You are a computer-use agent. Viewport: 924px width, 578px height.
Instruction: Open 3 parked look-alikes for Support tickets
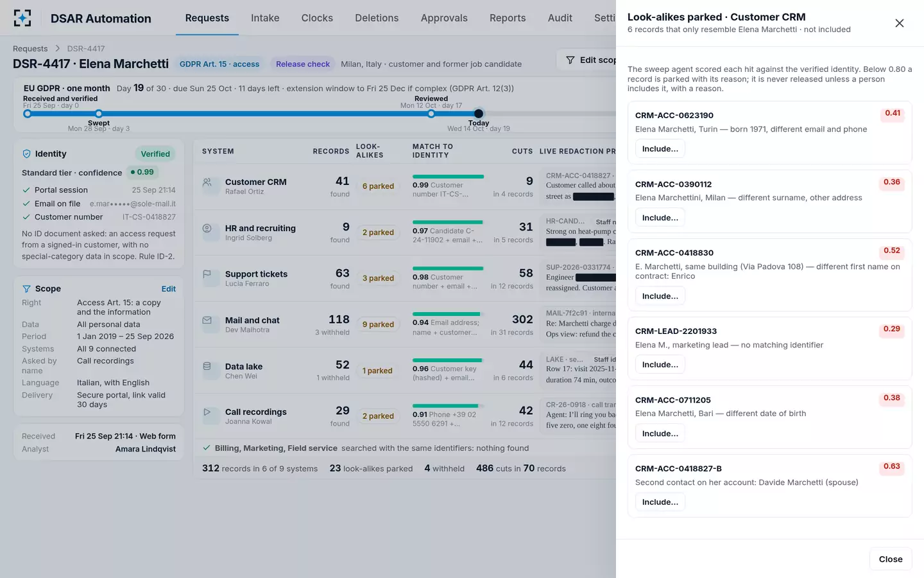coord(378,278)
